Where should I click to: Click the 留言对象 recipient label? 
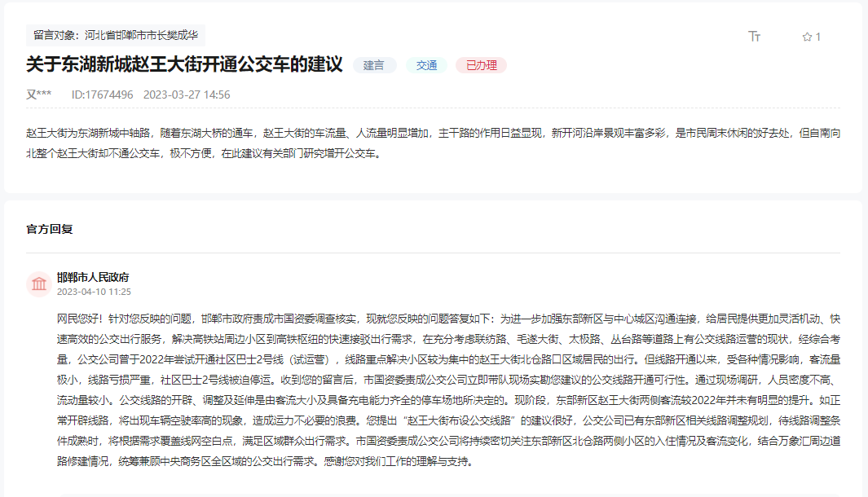point(116,35)
